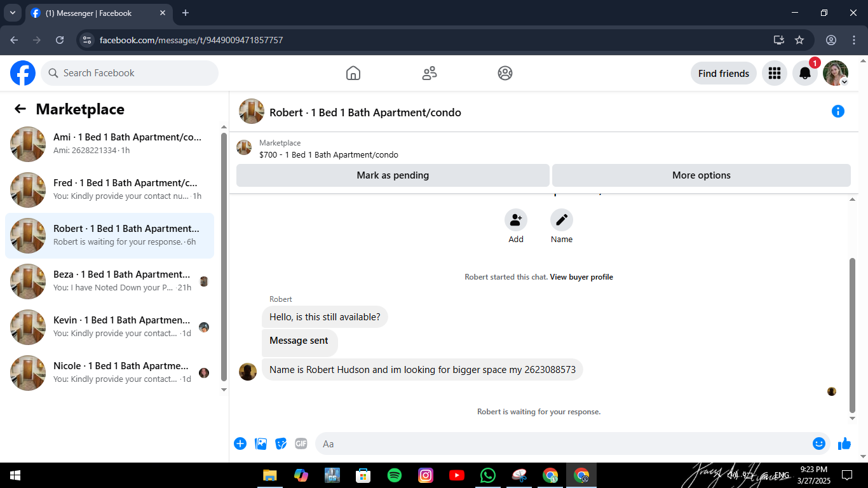Open the Windows Start menu
The height and width of the screenshot is (488, 868).
15,475
